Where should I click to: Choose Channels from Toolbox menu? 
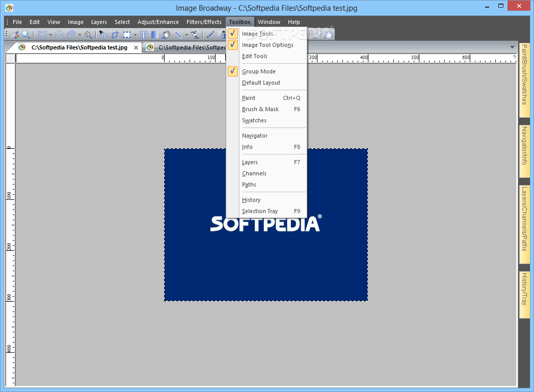[x=266, y=174]
